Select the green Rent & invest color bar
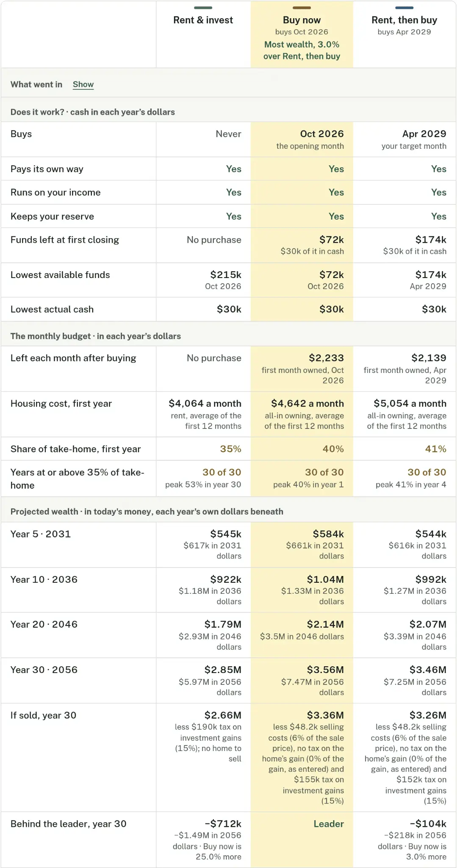Screen dimensions: 457x868 [x=203, y=8]
